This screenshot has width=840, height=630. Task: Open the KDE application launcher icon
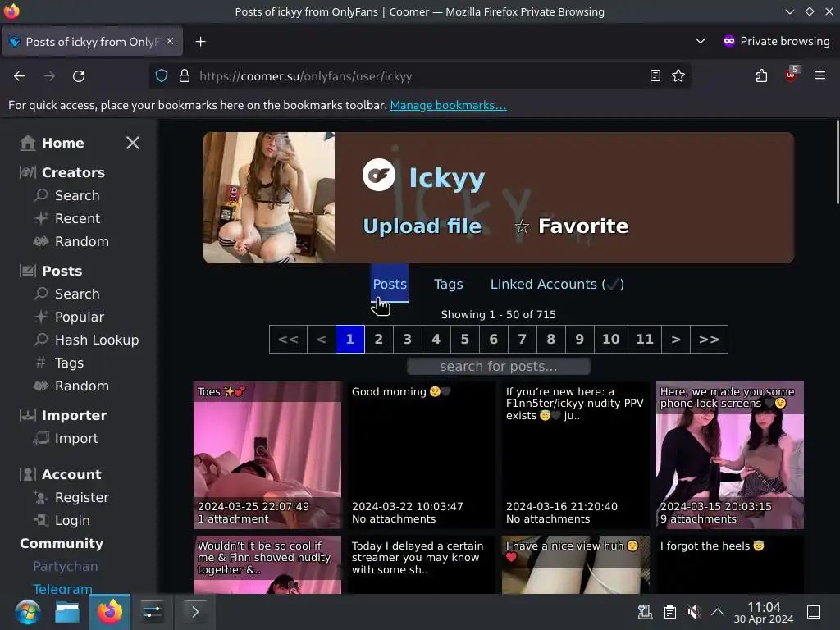click(27, 612)
